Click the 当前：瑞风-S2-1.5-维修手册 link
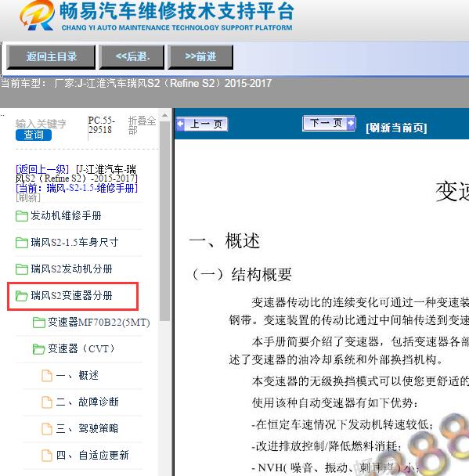Image resolution: width=469 pixels, height=476 pixels. 77,188
